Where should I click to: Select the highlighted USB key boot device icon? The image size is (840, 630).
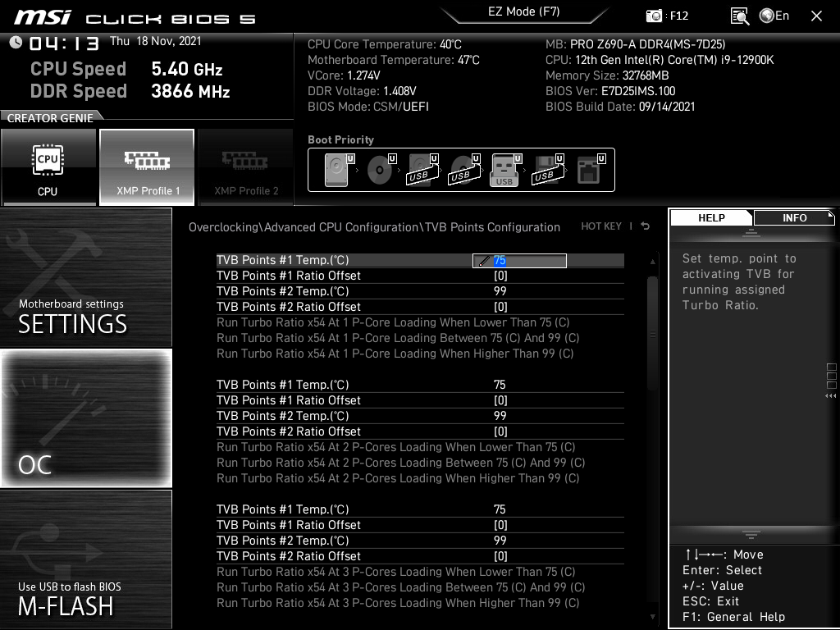click(x=506, y=170)
